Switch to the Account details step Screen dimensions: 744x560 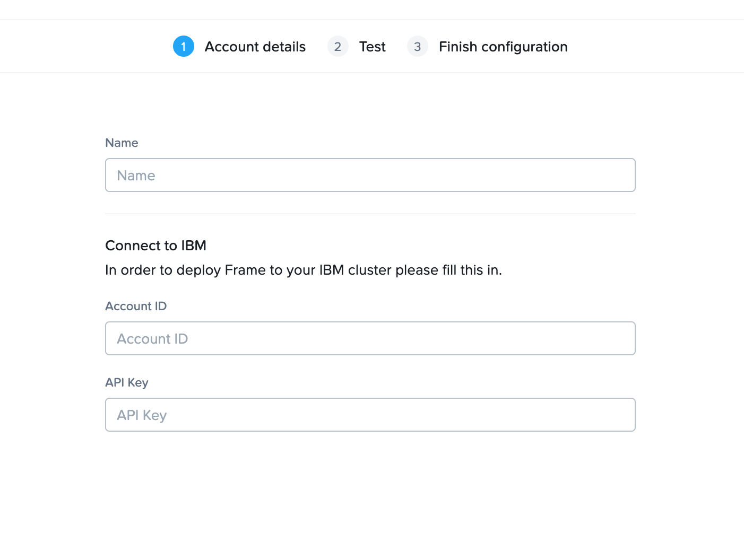coord(255,47)
